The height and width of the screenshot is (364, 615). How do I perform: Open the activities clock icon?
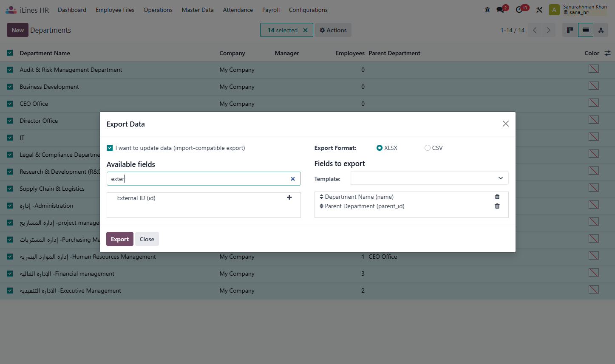[x=519, y=10]
